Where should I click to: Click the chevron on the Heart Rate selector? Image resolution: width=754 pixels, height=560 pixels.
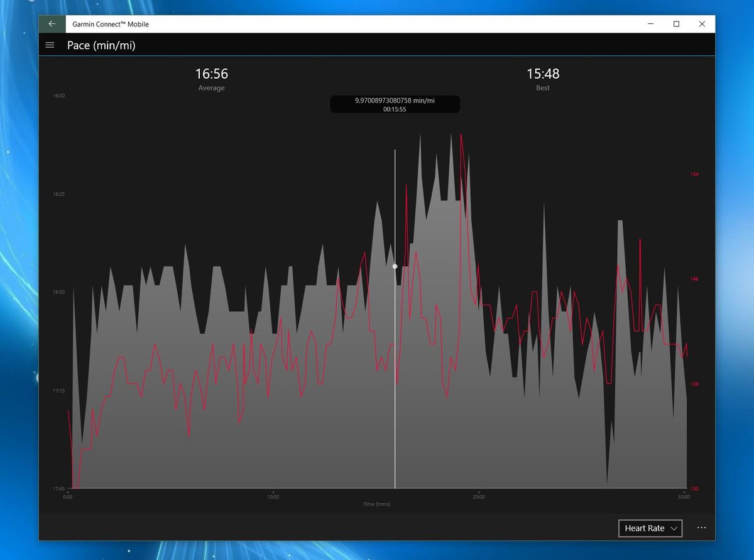point(674,528)
